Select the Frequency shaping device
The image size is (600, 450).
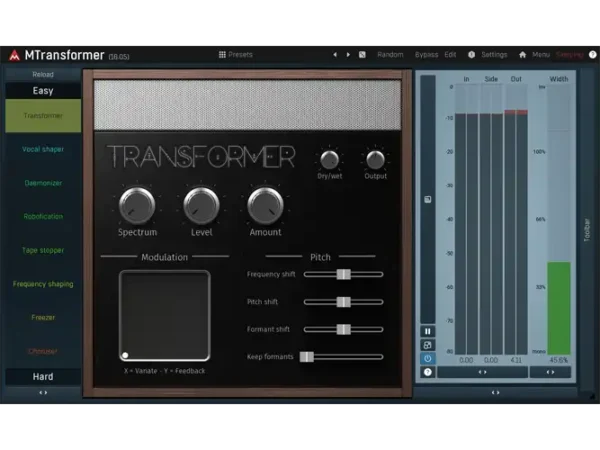[43, 284]
